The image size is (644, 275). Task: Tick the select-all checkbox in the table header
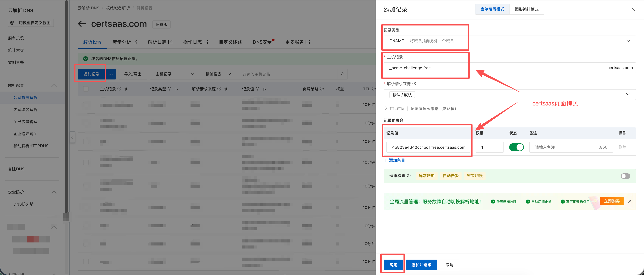tap(86, 89)
